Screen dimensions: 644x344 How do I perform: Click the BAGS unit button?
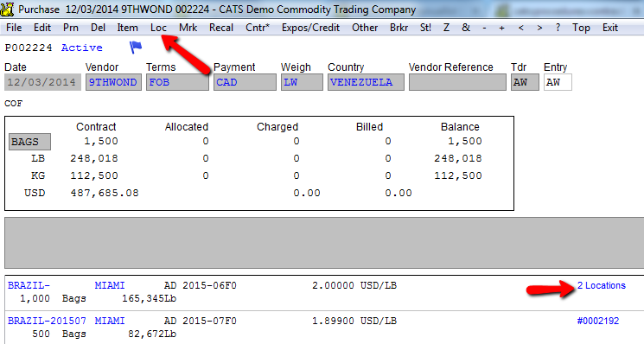(29, 142)
